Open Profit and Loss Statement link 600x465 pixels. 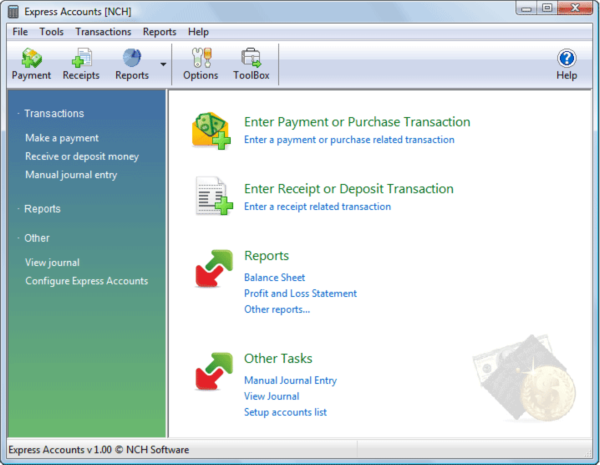[x=300, y=294]
